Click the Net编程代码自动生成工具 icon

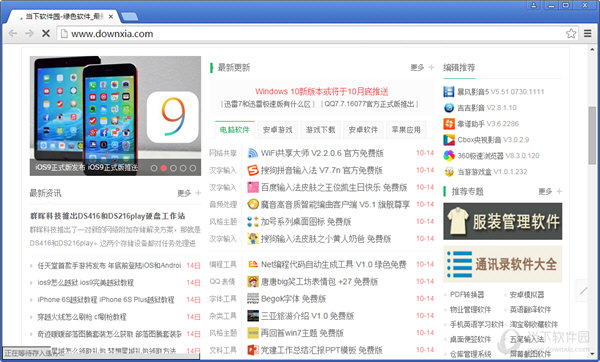[x=253, y=264]
